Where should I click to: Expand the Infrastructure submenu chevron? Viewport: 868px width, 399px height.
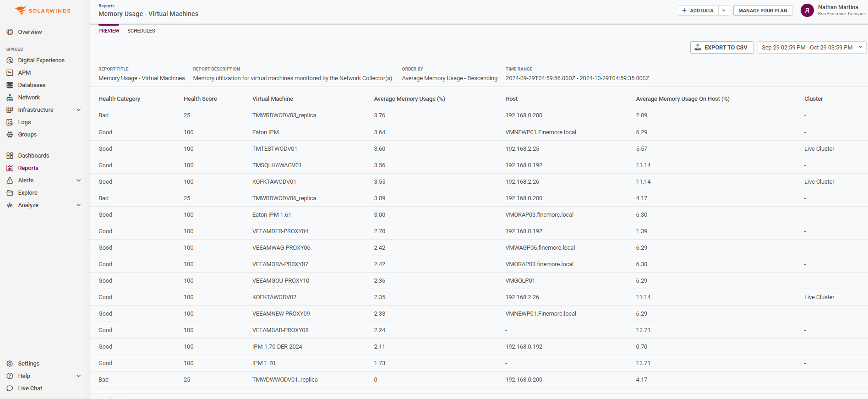pyautogui.click(x=78, y=110)
